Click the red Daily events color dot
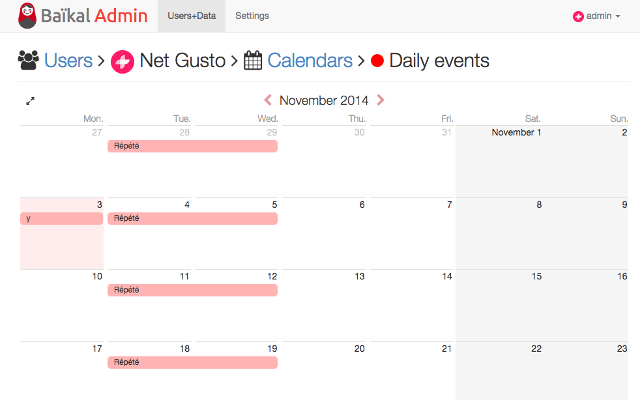640x400 pixels. point(377,61)
